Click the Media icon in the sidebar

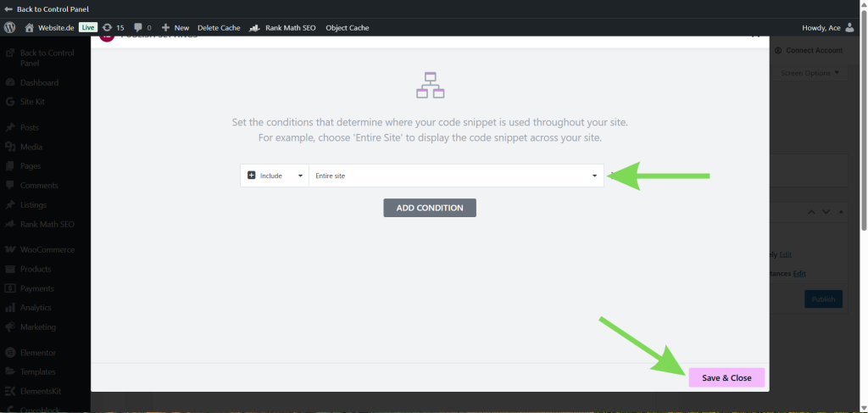point(10,147)
